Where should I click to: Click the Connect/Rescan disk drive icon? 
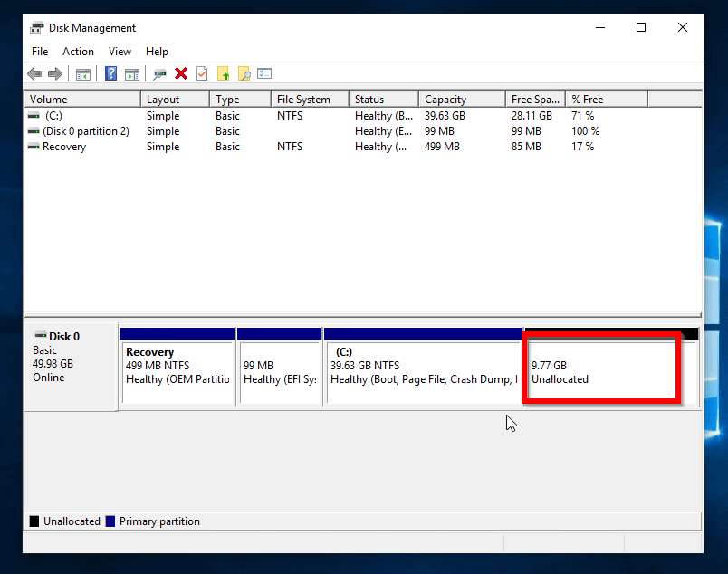[160, 74]
